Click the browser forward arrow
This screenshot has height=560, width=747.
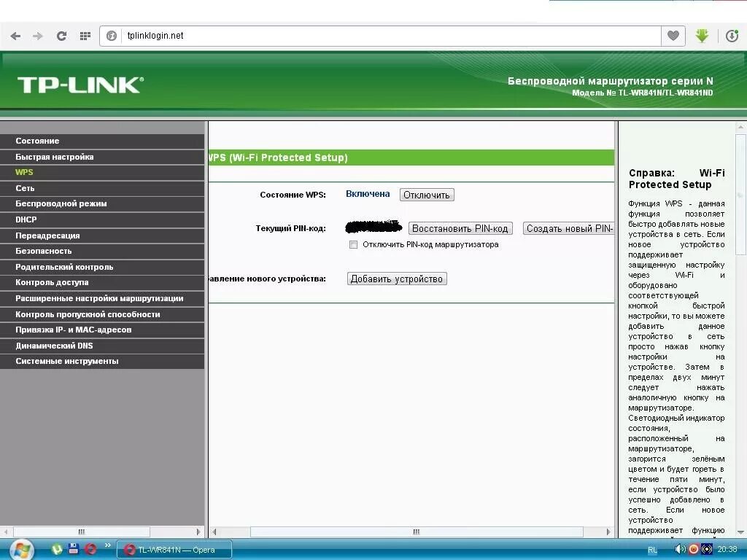pyautogui.click(x=38, y=36)
